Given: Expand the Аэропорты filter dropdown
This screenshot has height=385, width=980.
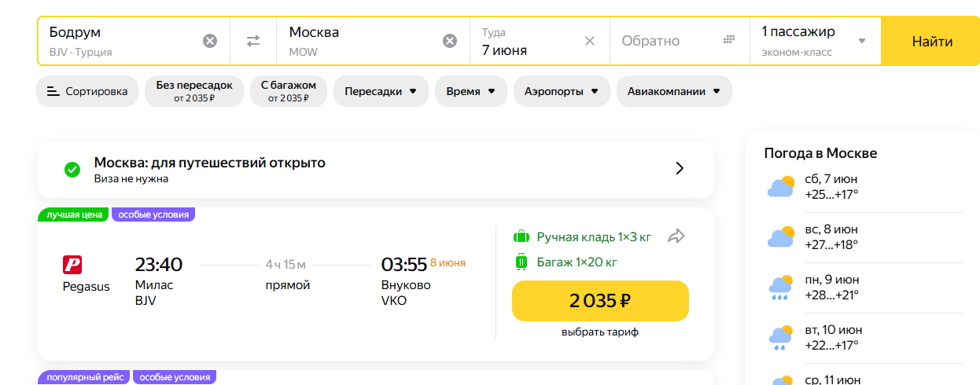Looking at the screenshot, I should 562,91.
